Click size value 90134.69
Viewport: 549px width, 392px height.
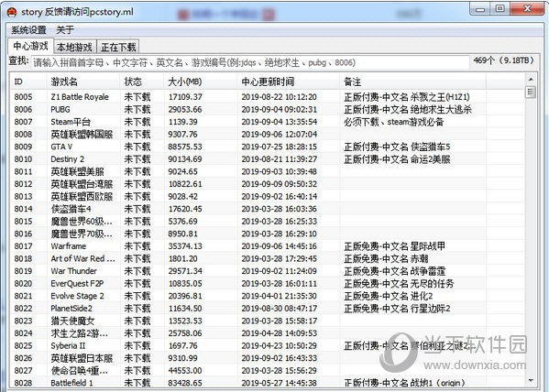[185, 159]
